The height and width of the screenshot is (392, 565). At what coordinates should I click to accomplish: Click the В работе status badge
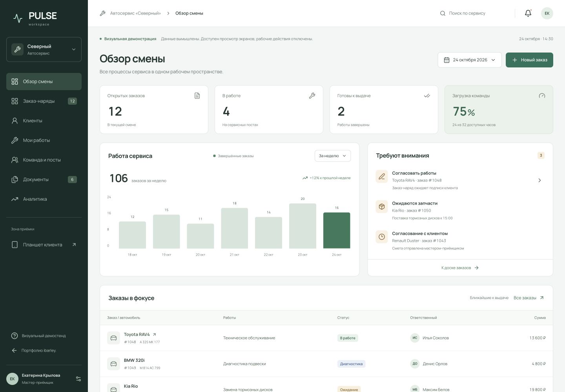click(x=348, y=338)
